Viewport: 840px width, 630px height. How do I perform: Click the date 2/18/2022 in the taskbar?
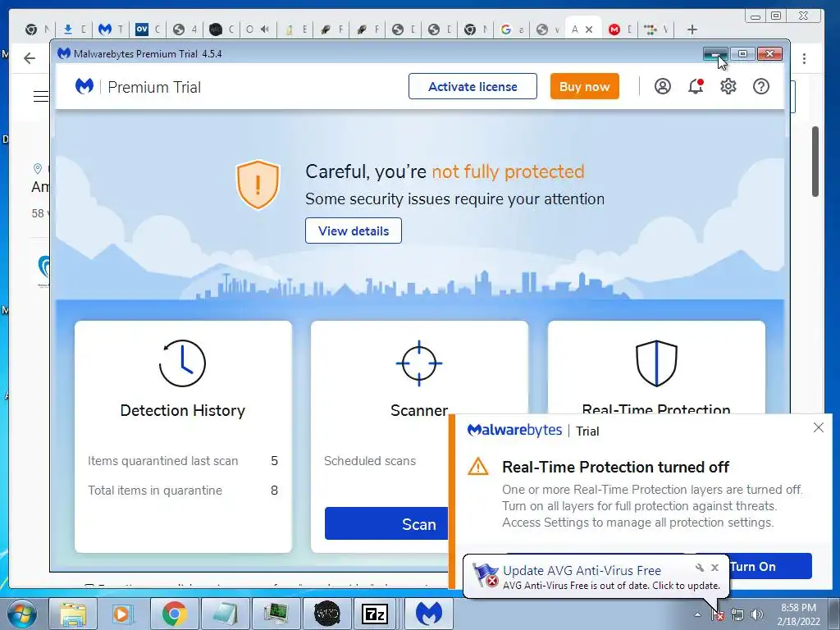(x=798, y=622)
